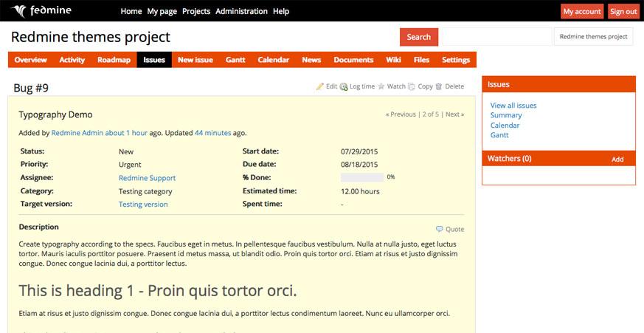This screenshot has width=644, height=333.
Task: Click the '44 minutes' updated link
Action: pos(212,133)
